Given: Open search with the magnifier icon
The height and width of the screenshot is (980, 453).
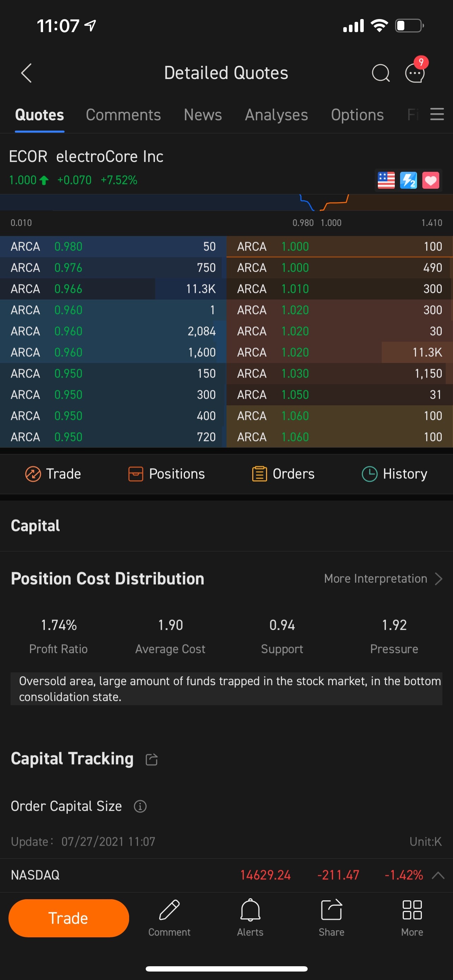Looking at the screenshot, I should pyautogui.click(x=380, y=73).
